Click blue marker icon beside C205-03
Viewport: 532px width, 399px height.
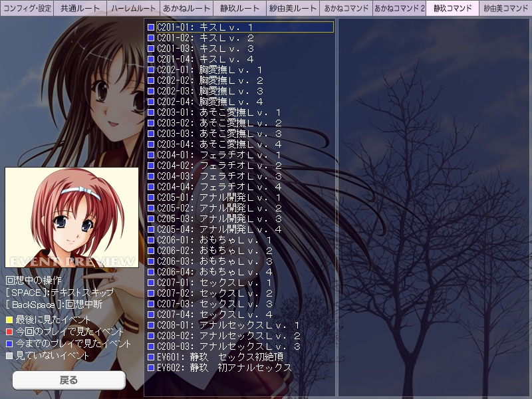coord(151,219)
